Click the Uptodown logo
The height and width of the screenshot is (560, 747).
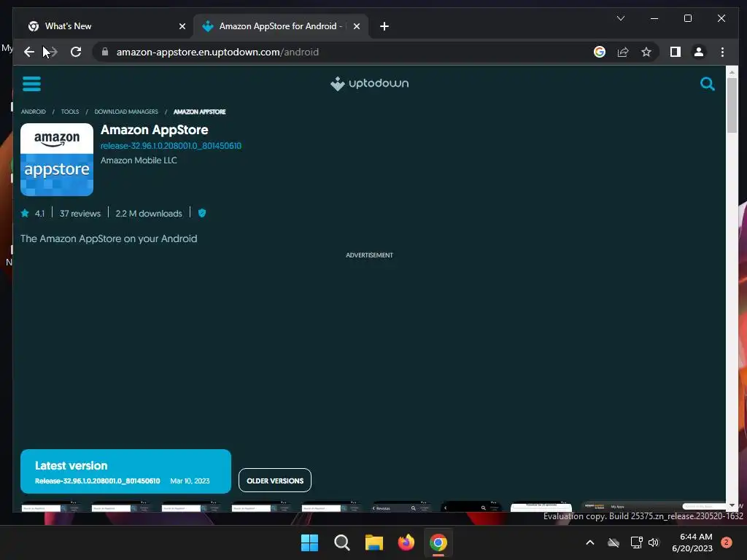(370, 84)
